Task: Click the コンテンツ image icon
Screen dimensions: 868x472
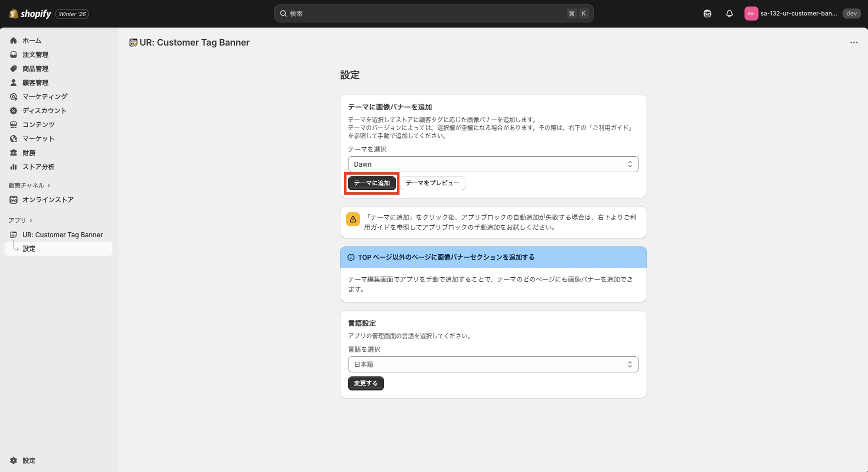Action: [x=13, y=125]
